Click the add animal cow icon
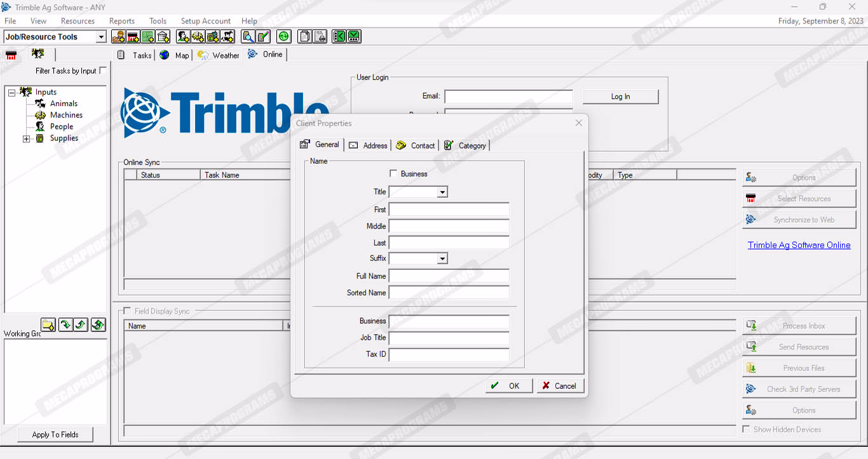Screen dimensions: 868x459 [227, 37]
